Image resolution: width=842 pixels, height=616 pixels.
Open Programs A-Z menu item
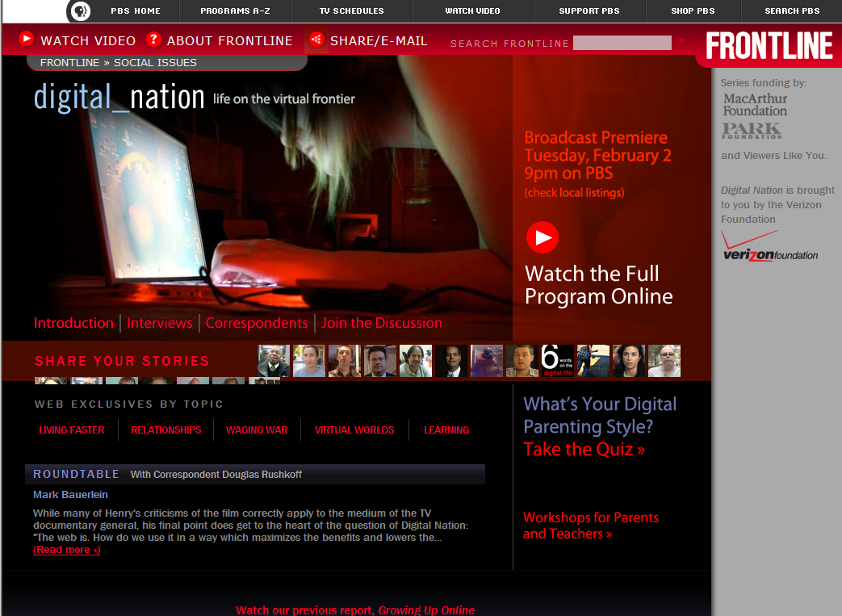click(235, 10)
